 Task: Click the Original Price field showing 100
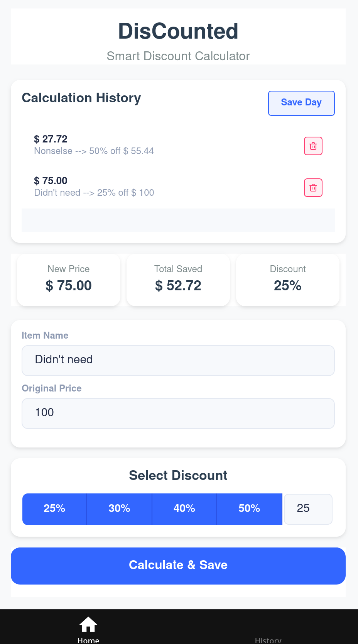[x=178, y=413]
